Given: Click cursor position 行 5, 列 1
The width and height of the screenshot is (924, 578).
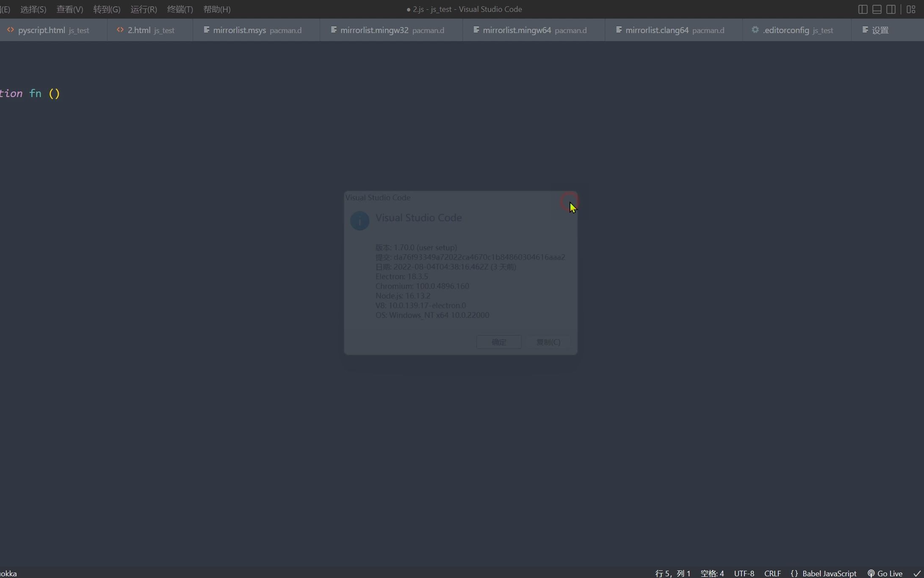Looking at the screenshot, I should 672,573.
